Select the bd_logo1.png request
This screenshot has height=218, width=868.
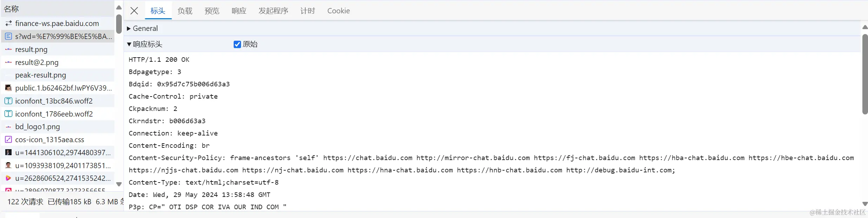pyautogui.click(x=38, y=127)
